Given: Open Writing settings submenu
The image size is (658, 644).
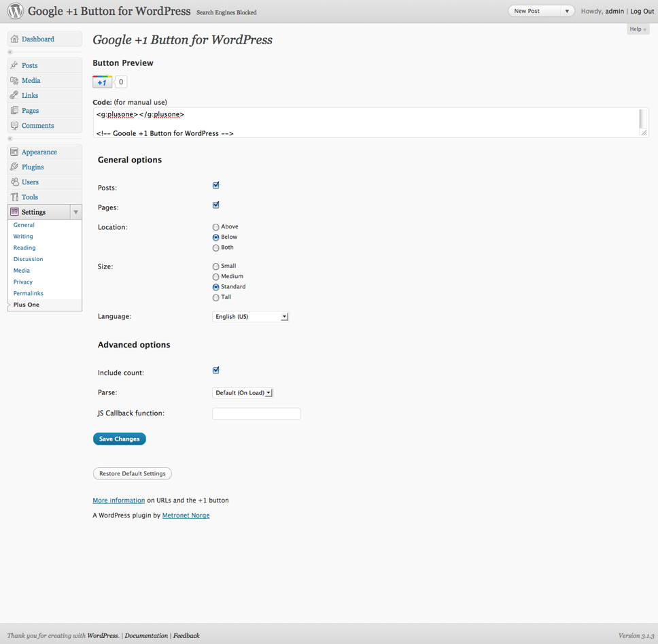Looking at the screenshot, I should [x=23, y=237].
